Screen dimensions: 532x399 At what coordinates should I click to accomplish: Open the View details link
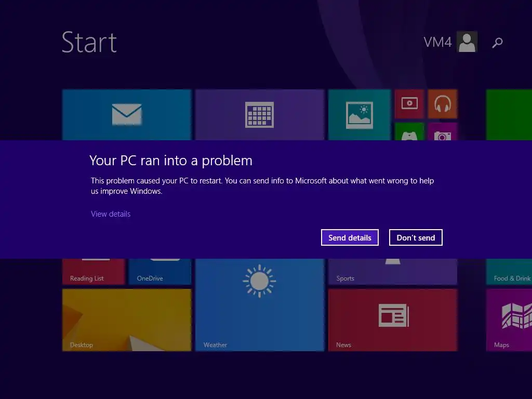[111, 214]
